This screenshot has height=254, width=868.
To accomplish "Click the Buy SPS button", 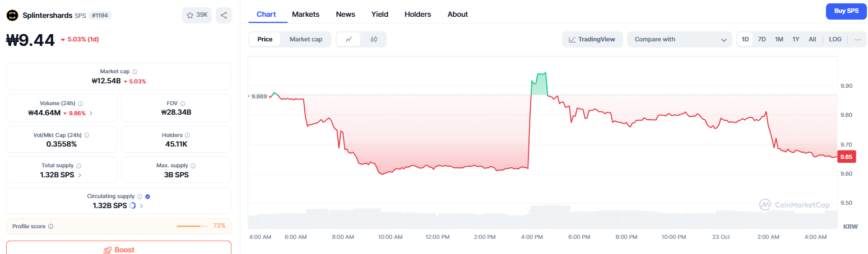I will tap(846, 11).
